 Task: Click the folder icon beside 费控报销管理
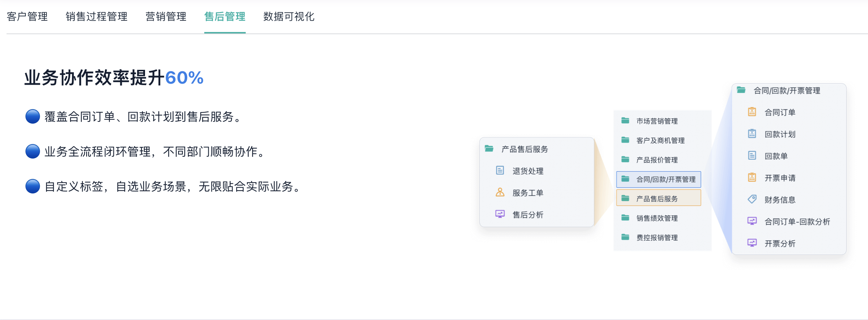[x=625, y=237]
